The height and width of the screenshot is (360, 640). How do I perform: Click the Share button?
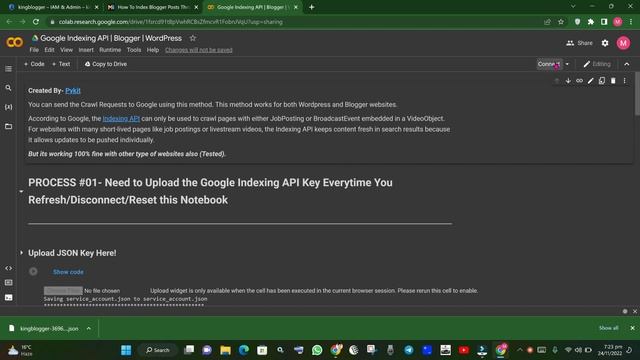tap(579, 43)
